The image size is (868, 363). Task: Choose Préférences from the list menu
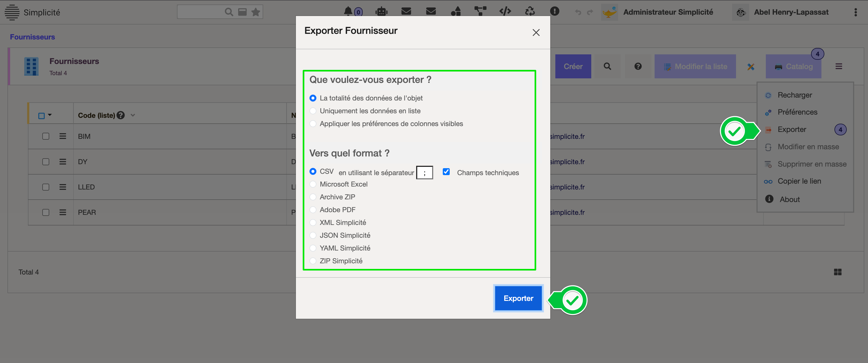[x=797, y=112]
